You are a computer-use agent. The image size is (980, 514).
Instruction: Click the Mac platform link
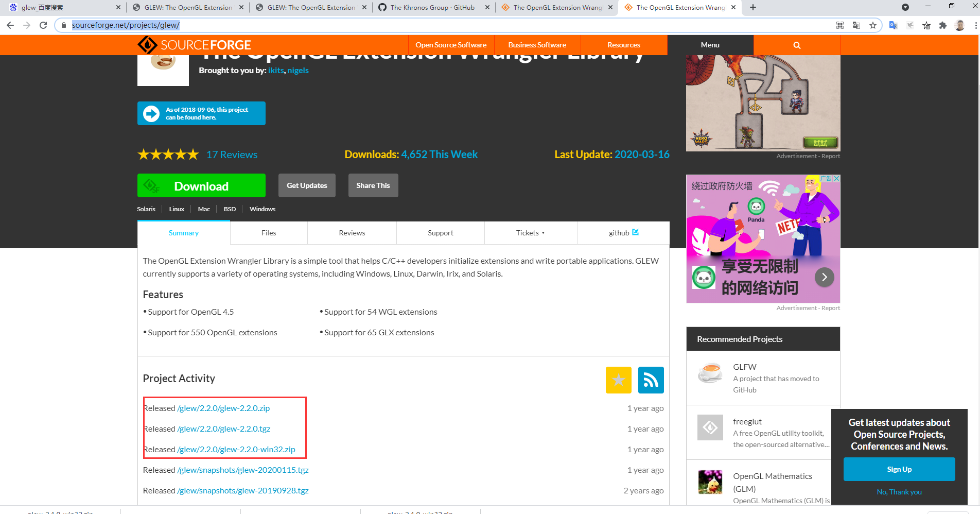(x=204, y=209)
